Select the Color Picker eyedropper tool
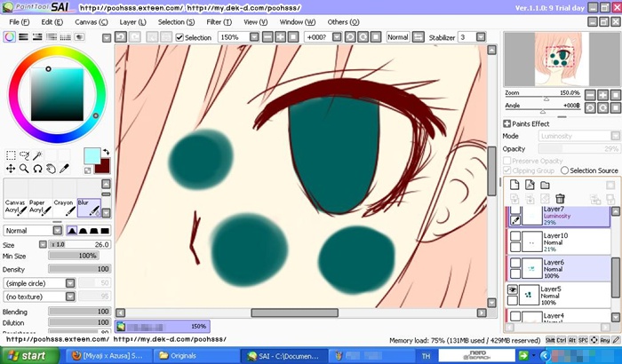 [64, 169]
